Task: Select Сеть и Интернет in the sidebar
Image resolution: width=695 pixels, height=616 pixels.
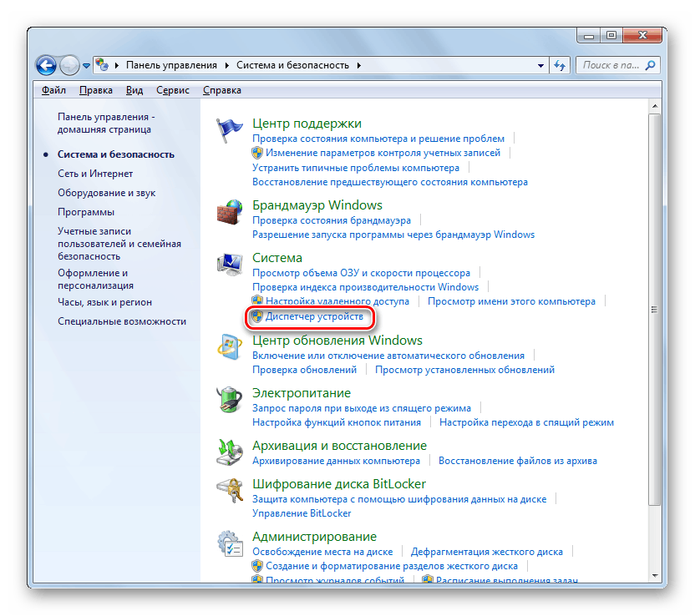Action: pyautogui.click(x=97, y=173)
